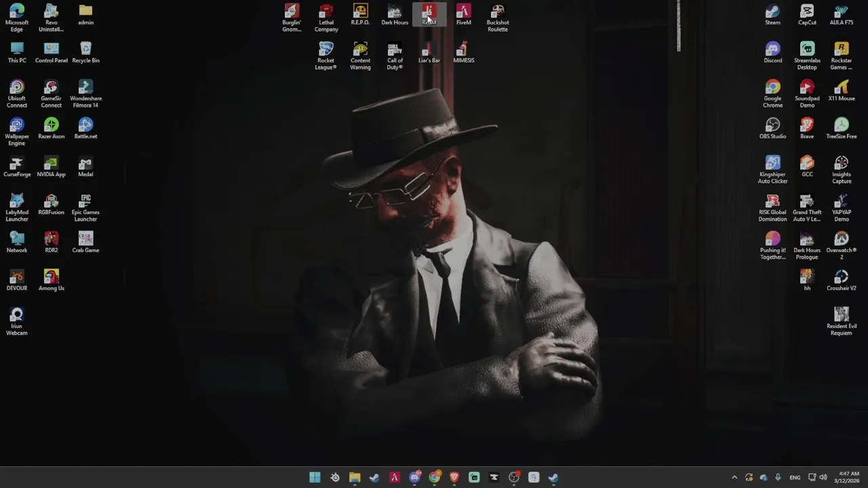The image size is (868, 488).
Task: Select the DEVOUR game icon
Action: tap(17, 281)
